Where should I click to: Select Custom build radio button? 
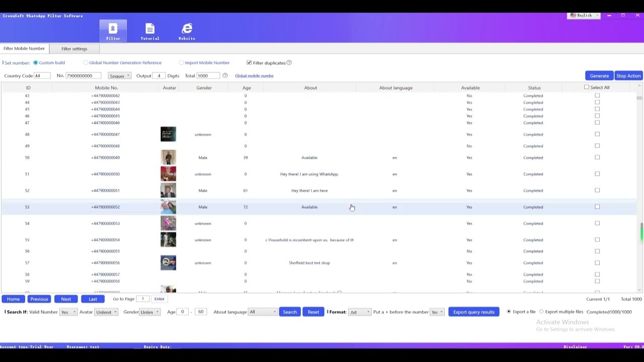(35, 63)
